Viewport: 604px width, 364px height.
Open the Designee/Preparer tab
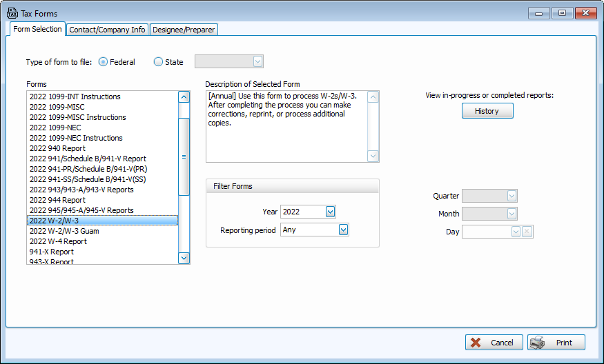click(184, 30)
